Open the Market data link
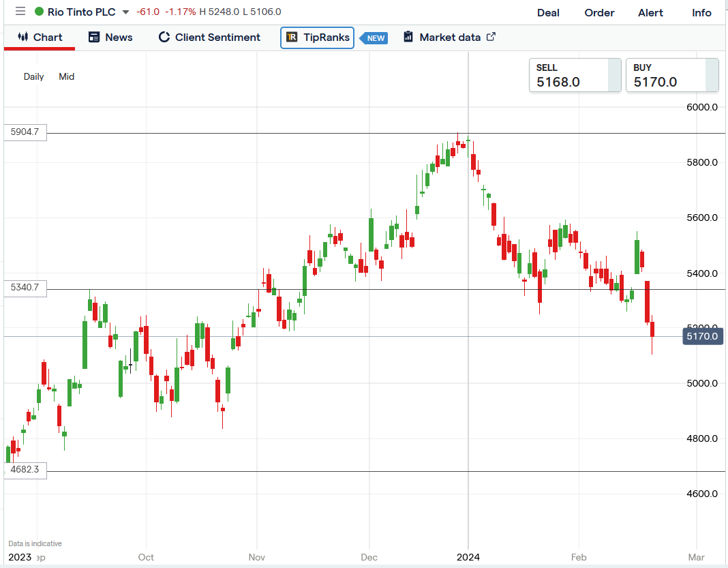This screenshot has height=568, width=728. point(449,38)
